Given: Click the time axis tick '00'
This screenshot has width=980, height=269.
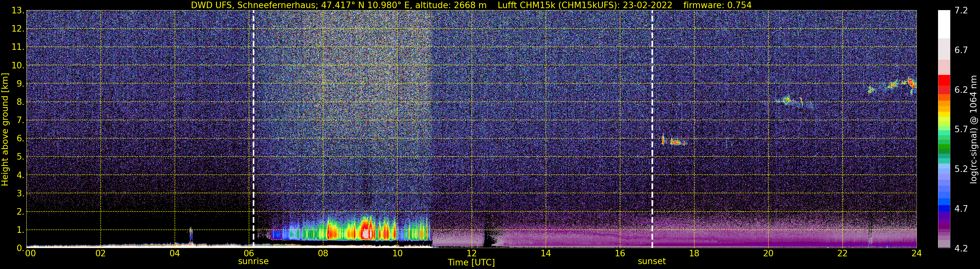Looking at the screenshot, I should click(x=31, y=253).
